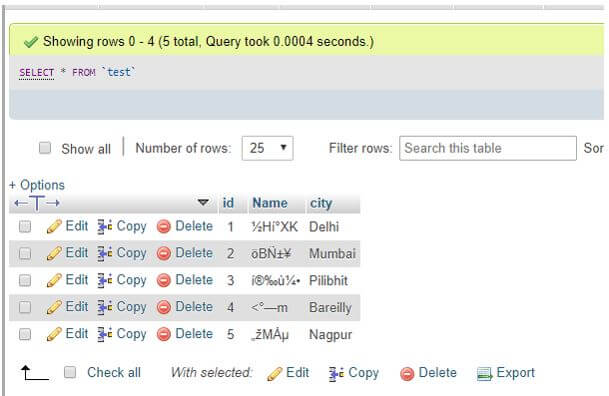Click the Export icon in With selected bar
The image size is (609, 396).
(484, 374)
